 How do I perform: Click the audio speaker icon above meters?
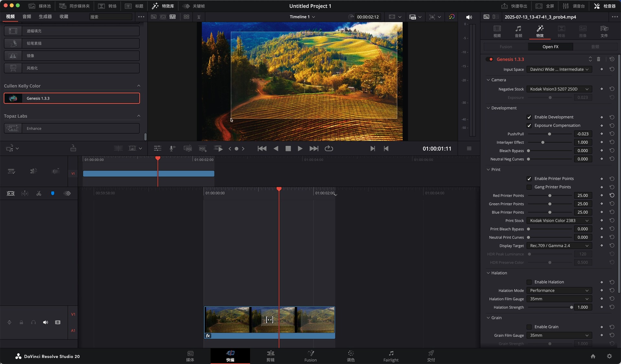coord(469,17)
